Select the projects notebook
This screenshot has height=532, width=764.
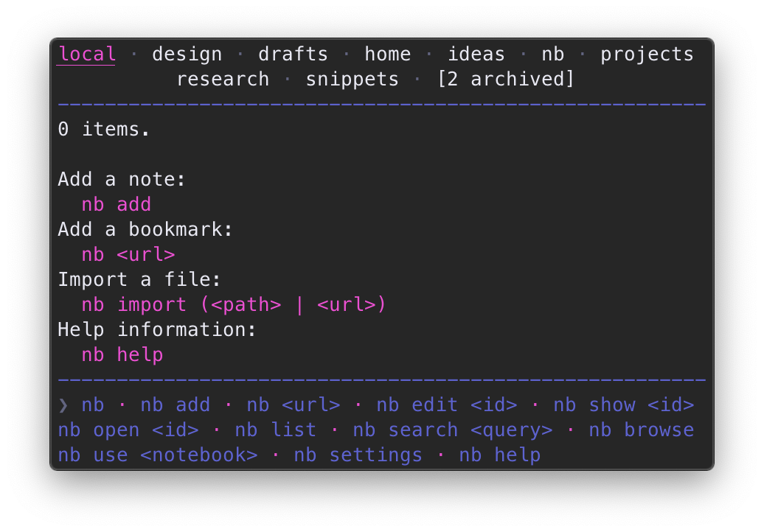(647, 53)
